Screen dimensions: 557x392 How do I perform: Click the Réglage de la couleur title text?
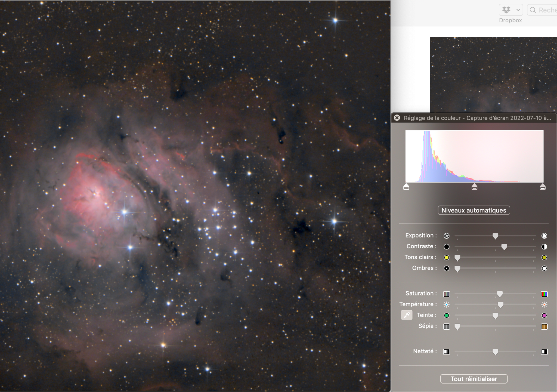click(477, 118)
